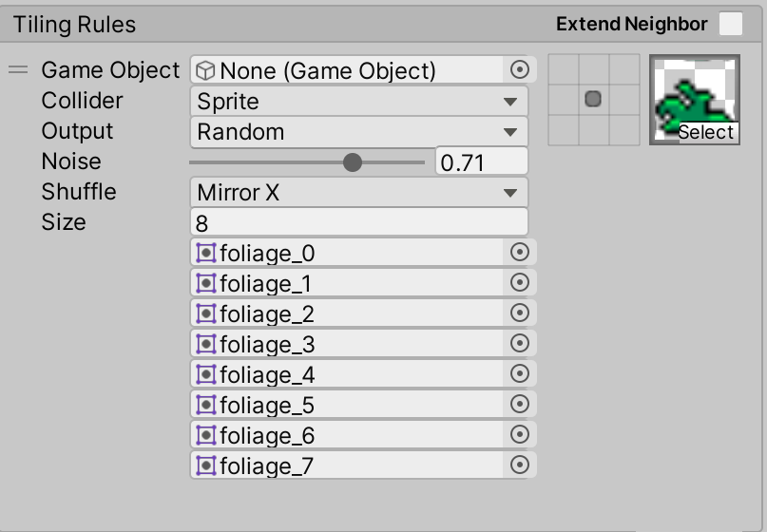The width and height of the screenshot is (767, 532).
Task: Click the Noise value field 0.71
Action: (481, 162)
